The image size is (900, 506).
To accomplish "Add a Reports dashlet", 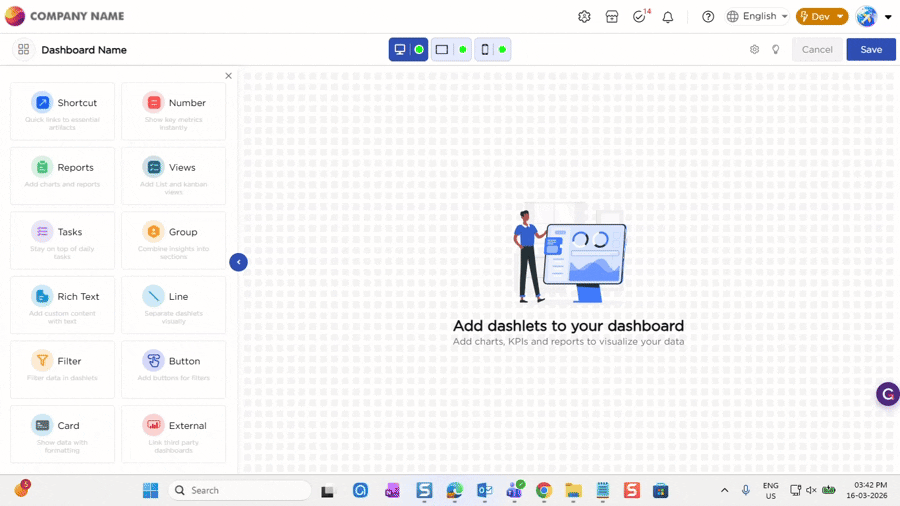I will click(42, 167).
